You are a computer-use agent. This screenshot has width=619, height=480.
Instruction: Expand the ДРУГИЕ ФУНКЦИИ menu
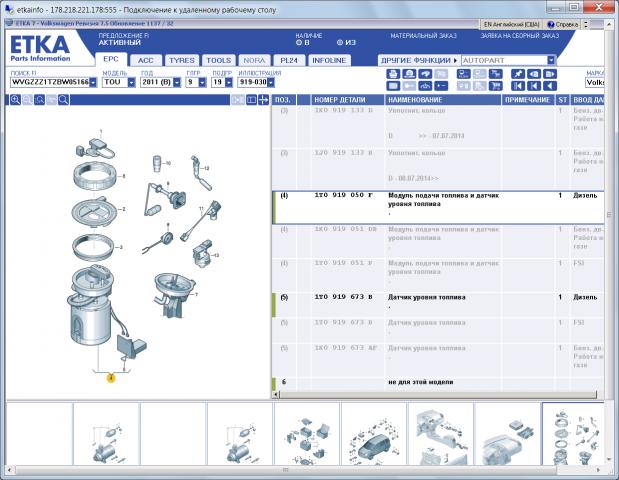pos(418,60)
